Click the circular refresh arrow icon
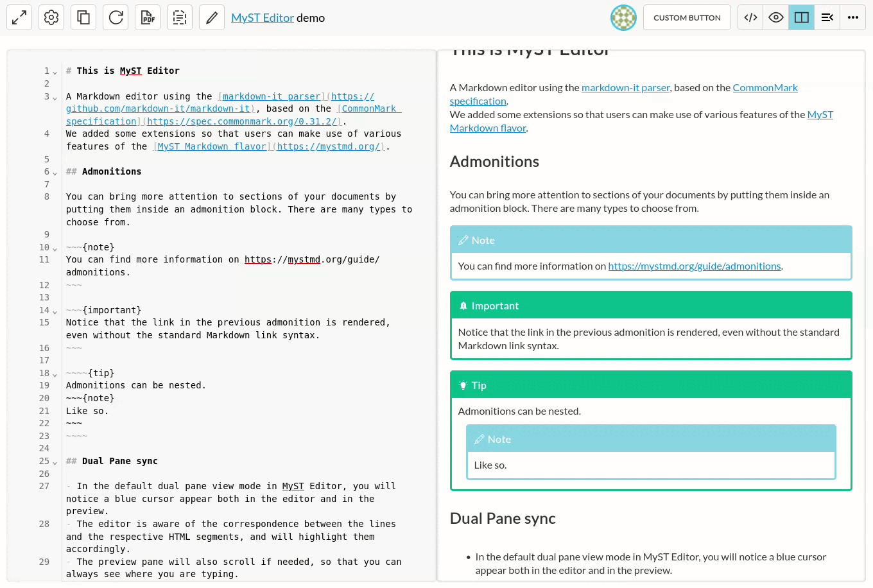The width and height of the screenshot is (873, 588). point(116,17)
